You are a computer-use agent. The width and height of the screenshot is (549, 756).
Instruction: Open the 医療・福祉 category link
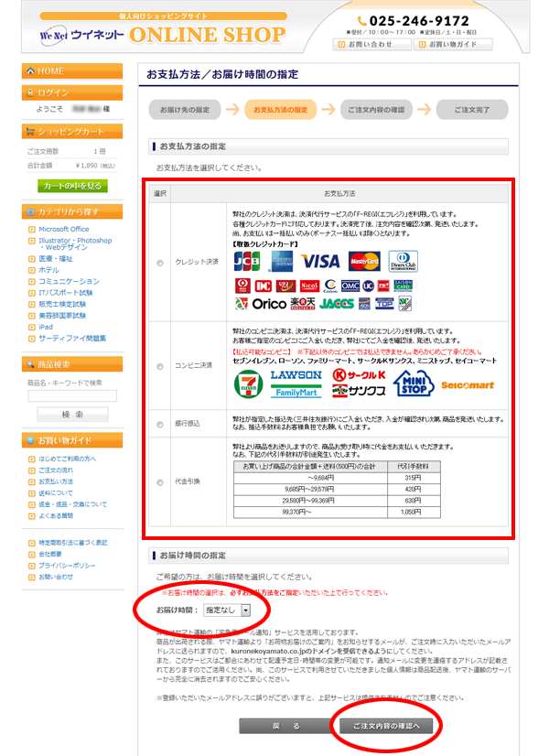click(56, 258)
